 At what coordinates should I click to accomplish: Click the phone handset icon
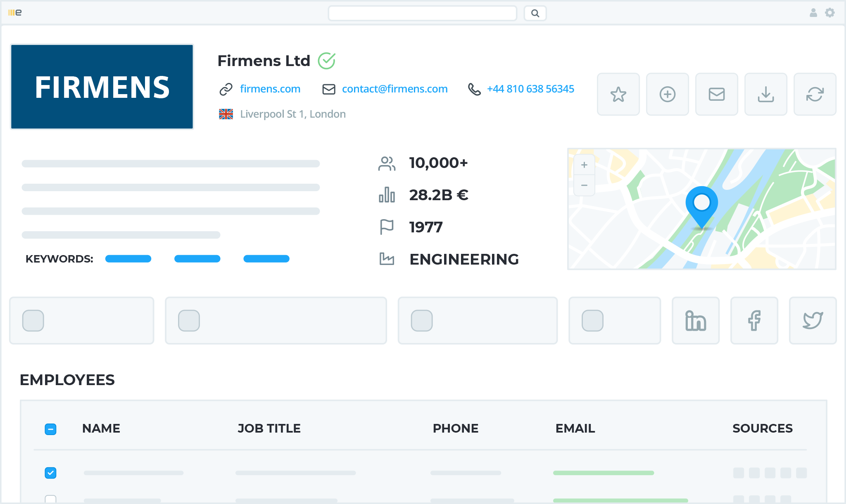coord(474,89)
